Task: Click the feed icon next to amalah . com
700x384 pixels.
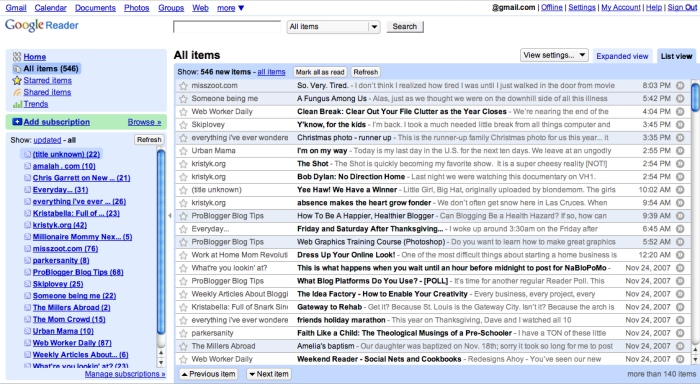Action: (x=28, y=166)
